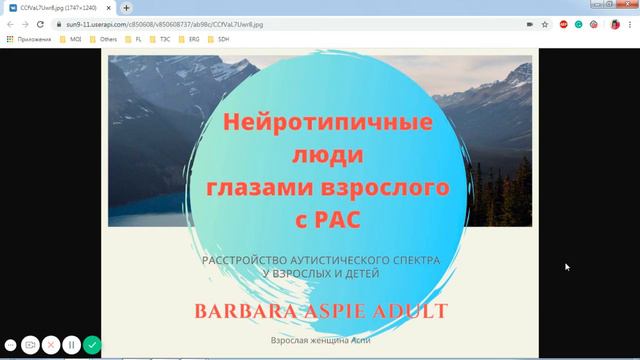Reload the page with refresh icon

[40, 24]
